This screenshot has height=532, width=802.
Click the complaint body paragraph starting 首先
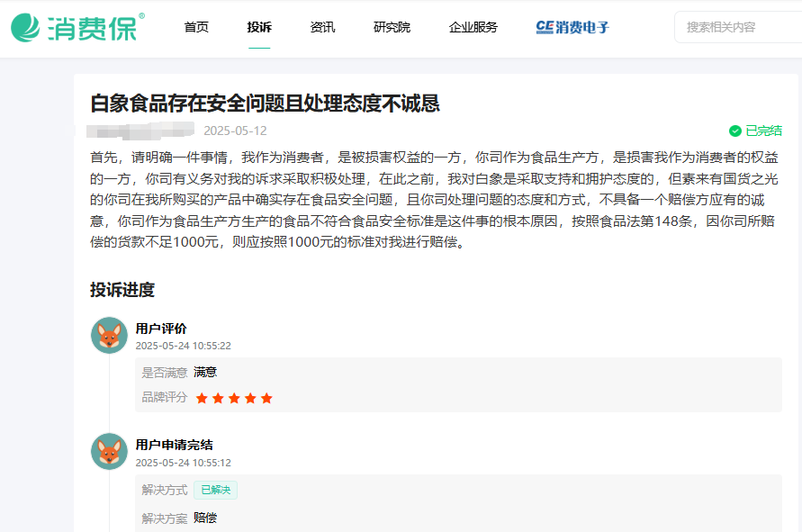coord(434,200)
